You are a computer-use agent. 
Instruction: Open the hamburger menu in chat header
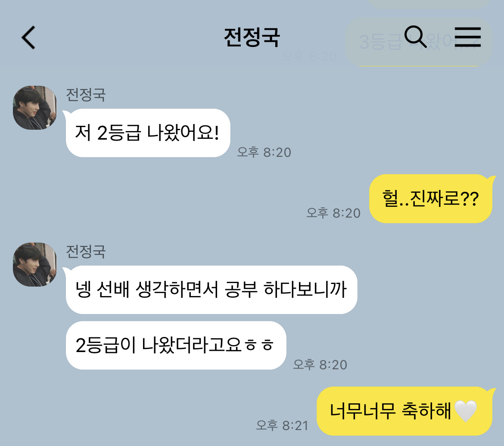(x=468, y=37)
